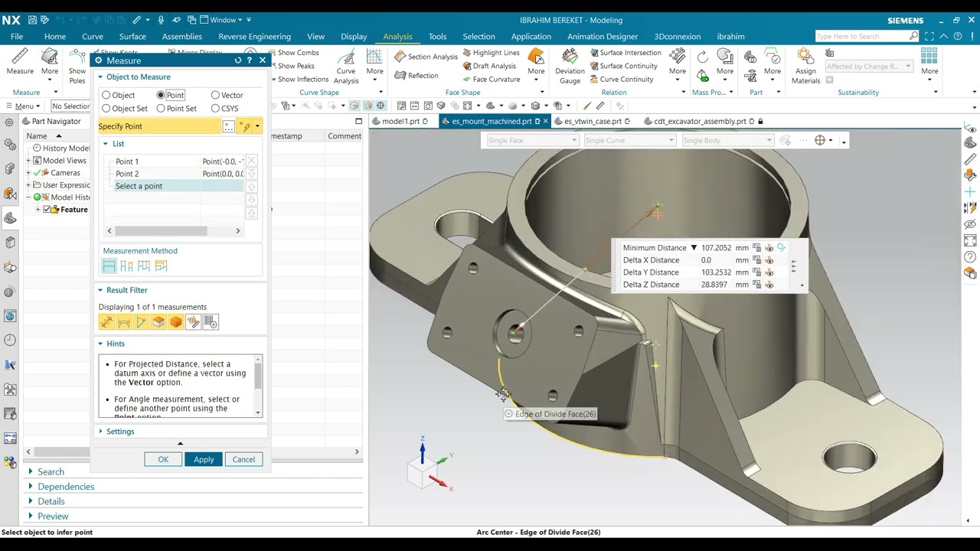Select Face Curvature analysis
Viewport: 980px width, 551px height.
490,79
